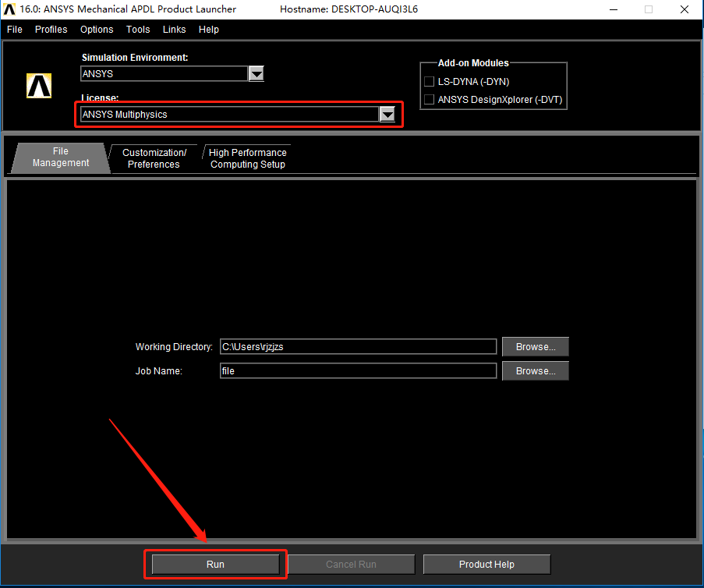Click the Cancel Run button
704x588 pixels.
[351, 564]
